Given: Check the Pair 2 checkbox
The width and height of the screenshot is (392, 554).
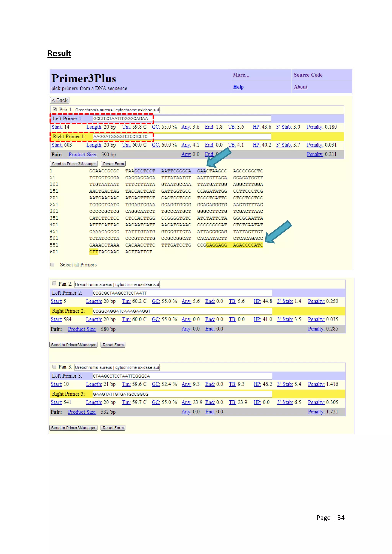Looking at the screenshot, I should 54,284.
